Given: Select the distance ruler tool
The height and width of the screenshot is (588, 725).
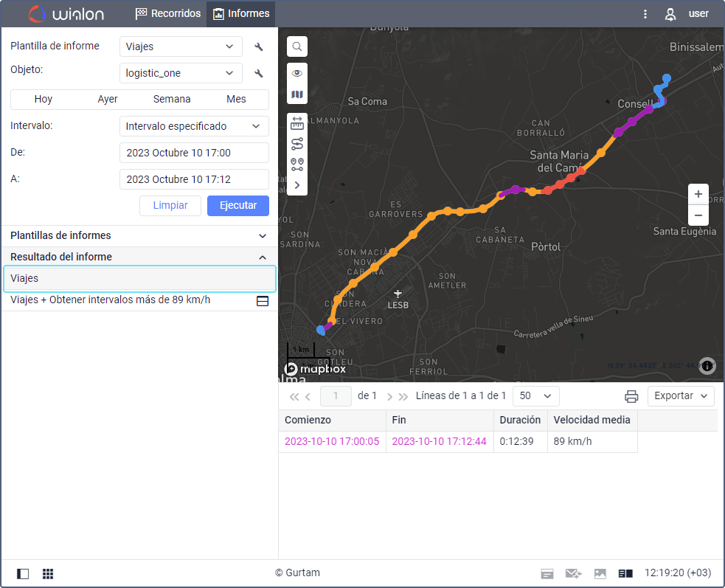Looking at the screenshot, I should pyautogui.click(x=296, y=123).
